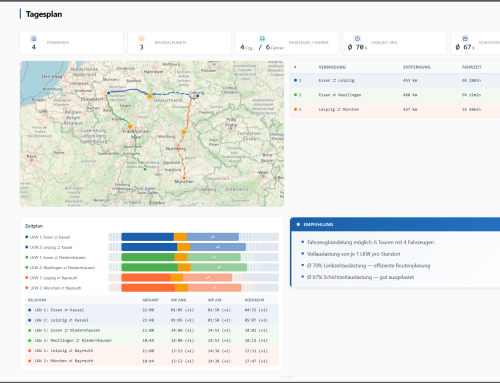This screenshot has width=500, height=383.
Task: Click the WP ANK. column header
Action: (x=179, y=300)
